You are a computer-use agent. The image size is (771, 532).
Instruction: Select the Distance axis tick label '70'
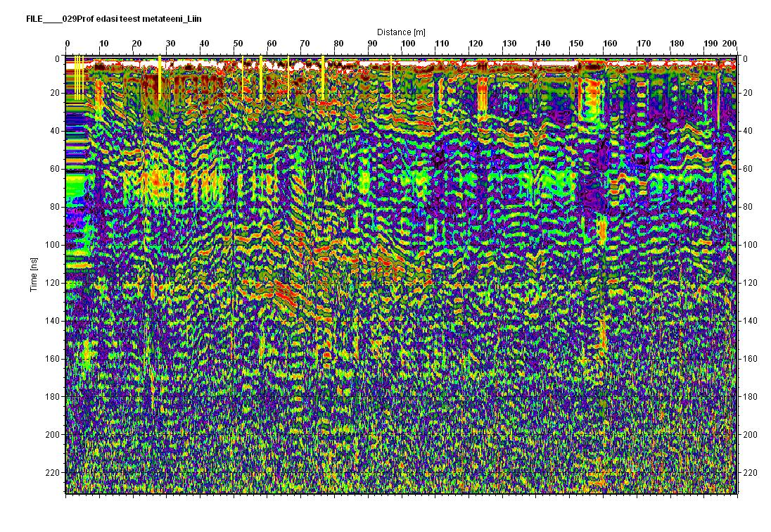(x=305, y=43)
